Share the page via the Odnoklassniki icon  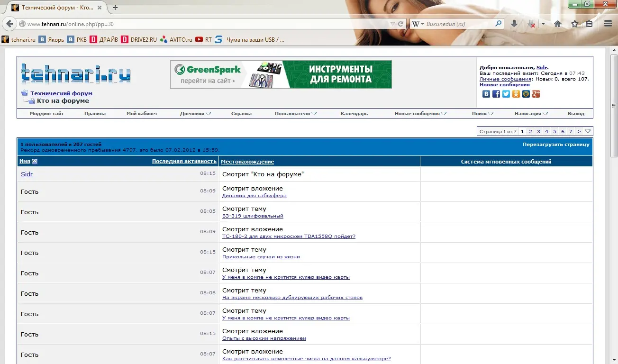516,94
